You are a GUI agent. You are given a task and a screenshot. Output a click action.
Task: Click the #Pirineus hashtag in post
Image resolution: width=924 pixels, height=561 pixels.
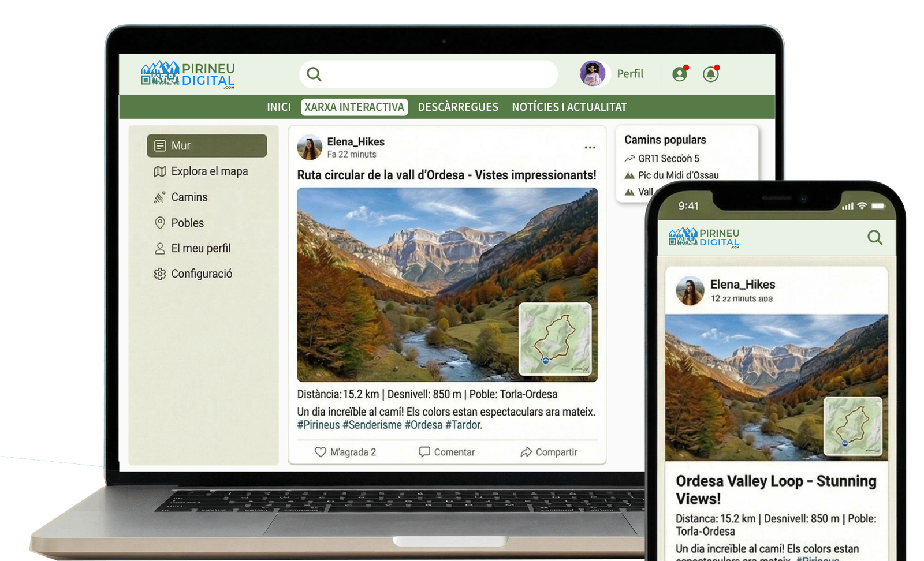(x=318, y=425)
